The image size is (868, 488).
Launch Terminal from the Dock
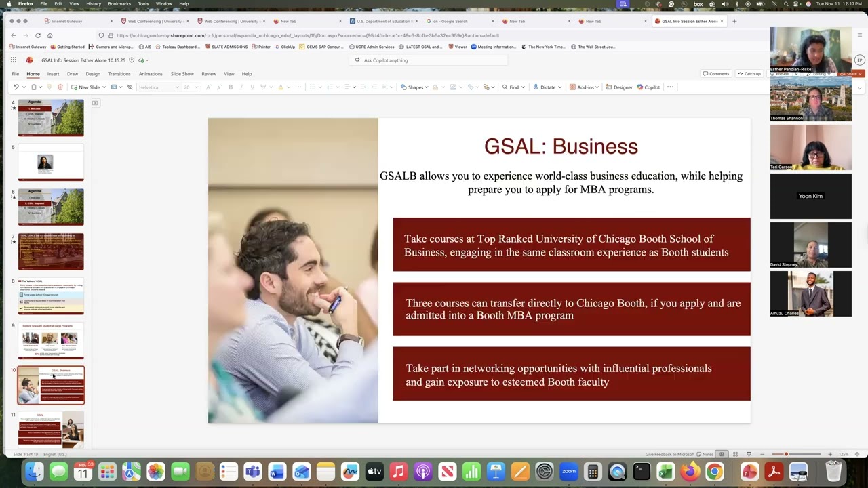click(x=641, y=471)
